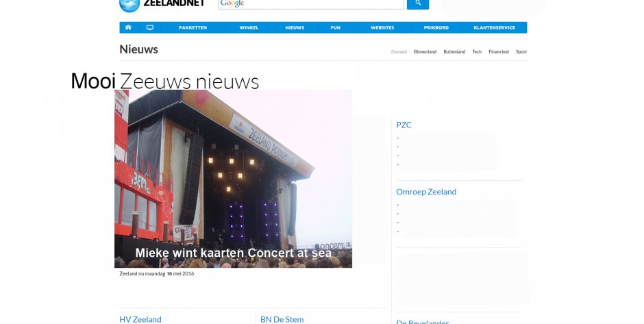Screen dimensions: 644x324
Task: Click inside the Google search field
Action: (311, 3)
